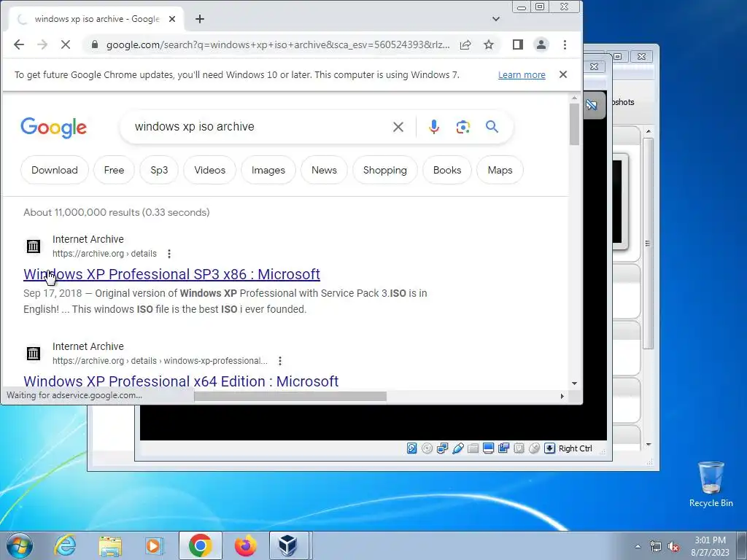Open a new Chrome tab

(200, 19)
